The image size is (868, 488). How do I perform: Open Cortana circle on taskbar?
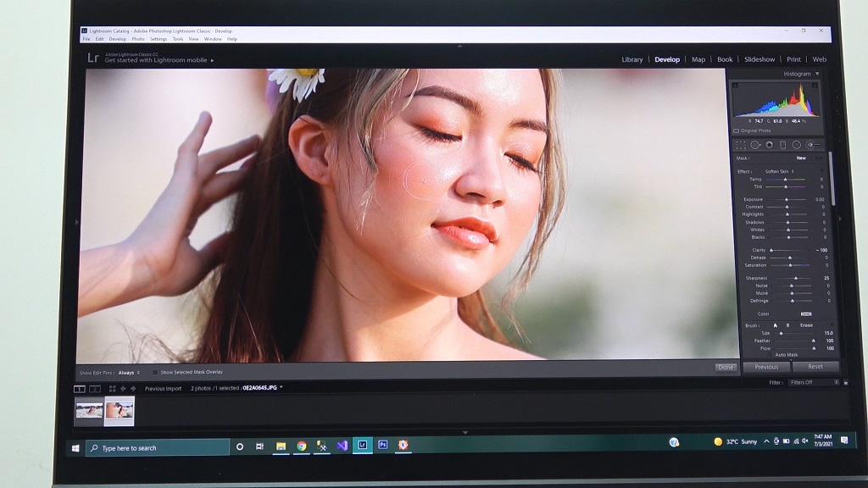pos(240,446)
